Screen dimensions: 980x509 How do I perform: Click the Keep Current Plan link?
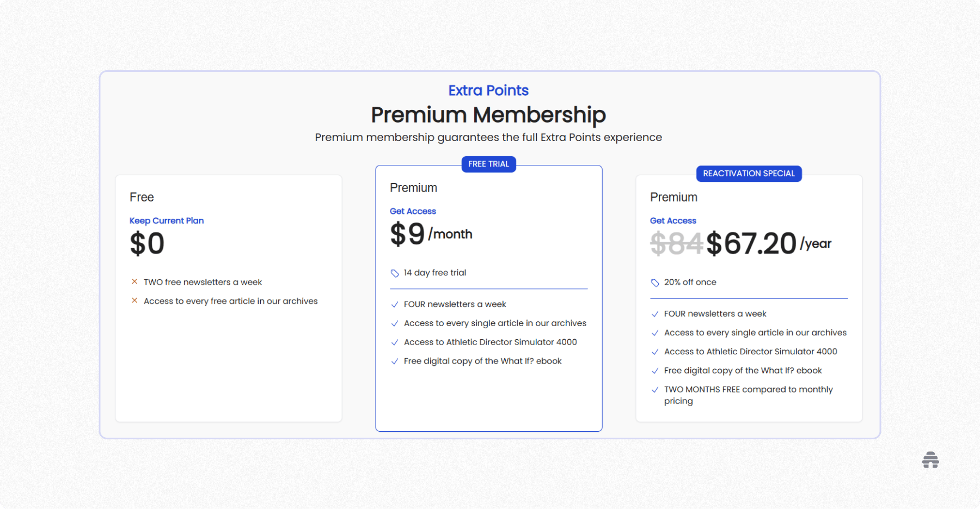click(167, 220)
